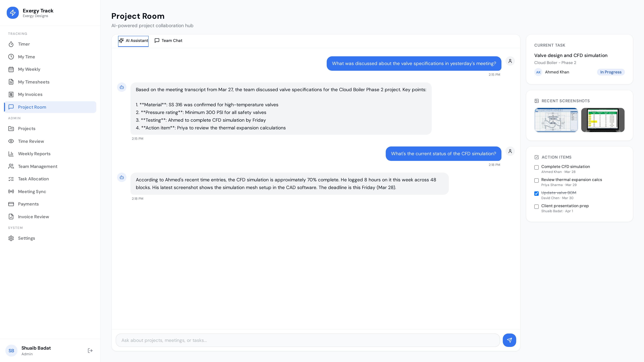This screenshot has height=362, width=644.
Task: Click the Exergy Track lightning logo
Action: pos(13,13)
